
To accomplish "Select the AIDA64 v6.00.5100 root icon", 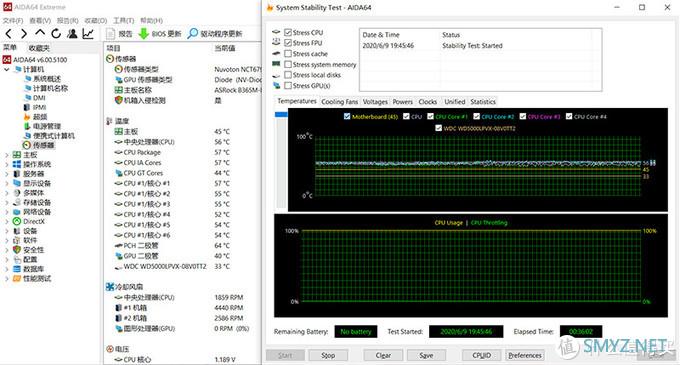I will (x=7, y=60).
